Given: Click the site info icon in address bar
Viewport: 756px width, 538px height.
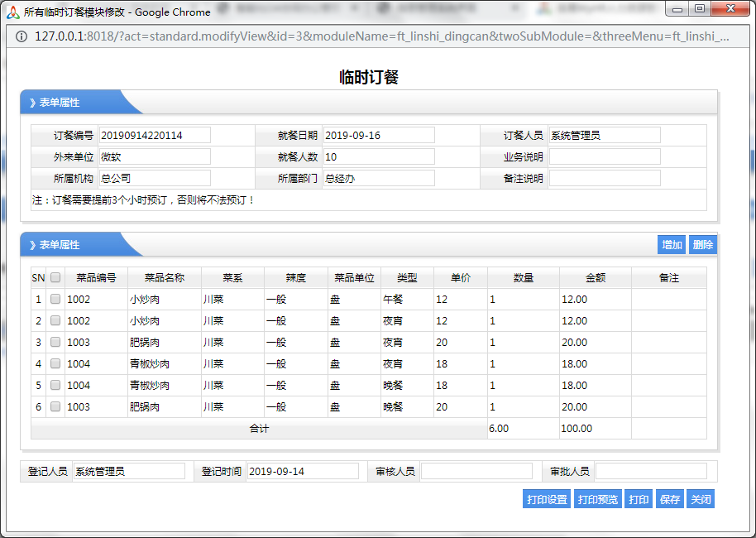Looking at the screenshot, I should tap(21, 36).
